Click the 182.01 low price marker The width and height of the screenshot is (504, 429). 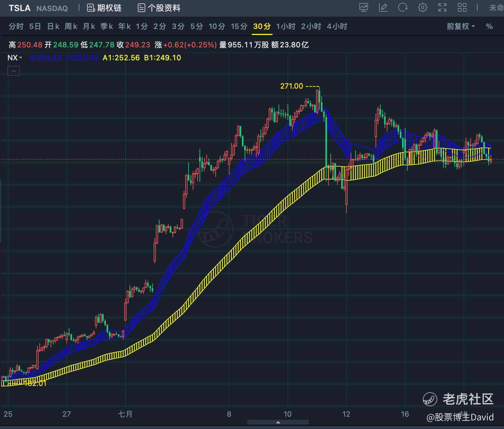[35, 383]
